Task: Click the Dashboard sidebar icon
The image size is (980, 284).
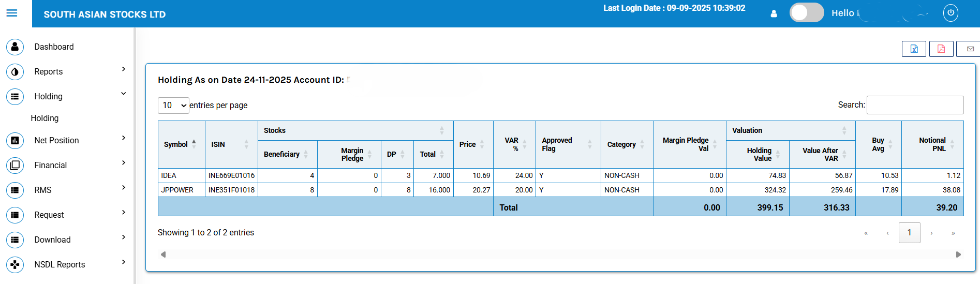Action: pyautogui.click(x=15, y=47)
